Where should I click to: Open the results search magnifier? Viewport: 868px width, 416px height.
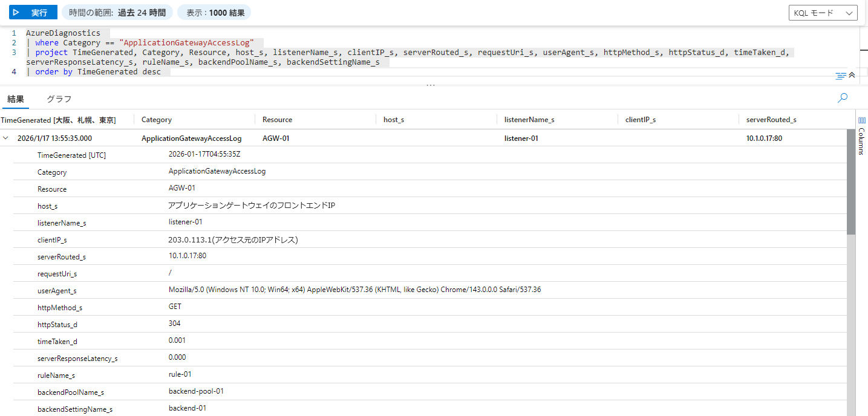point(842,98)
